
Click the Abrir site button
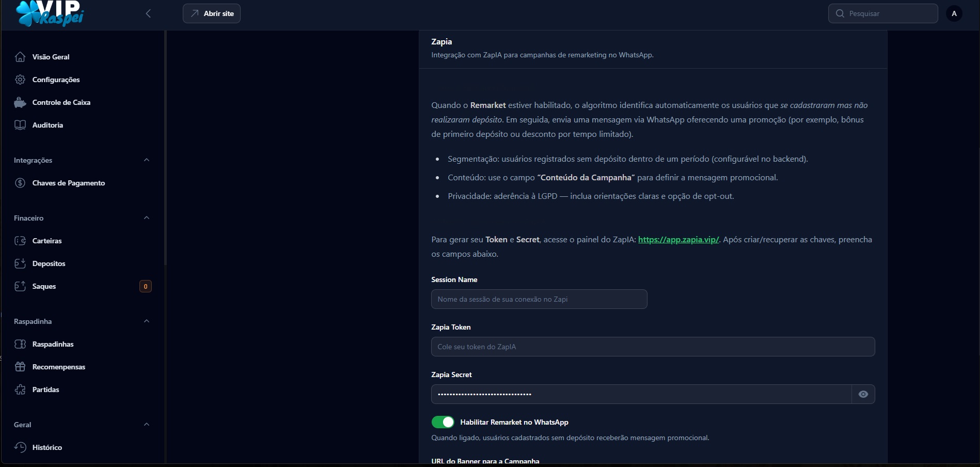(x=212, y=13)
